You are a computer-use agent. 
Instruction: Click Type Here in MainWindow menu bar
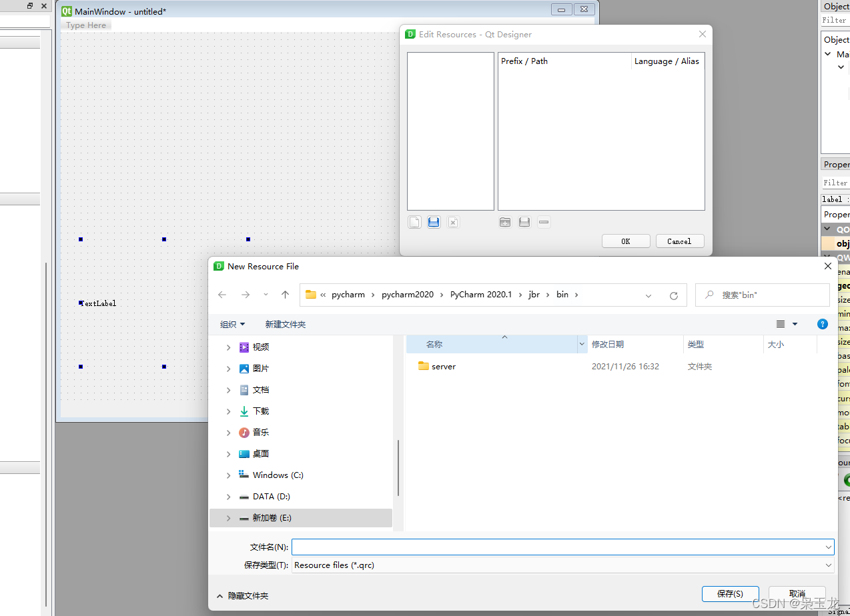pyautogui.click(x=86, y=25)
